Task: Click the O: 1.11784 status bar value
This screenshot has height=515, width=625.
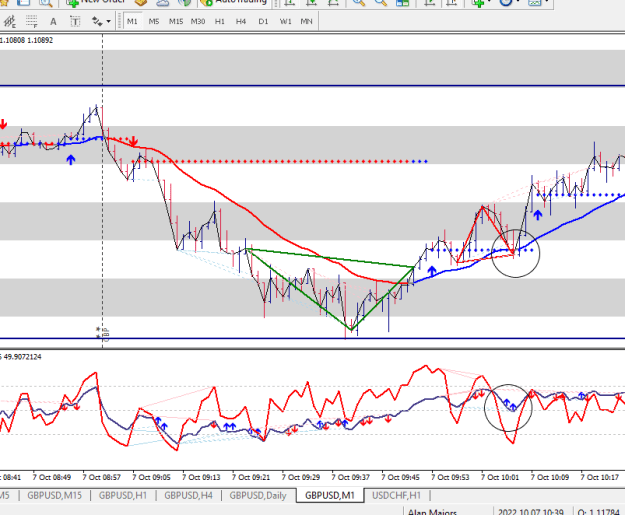Action: (598, 511)
